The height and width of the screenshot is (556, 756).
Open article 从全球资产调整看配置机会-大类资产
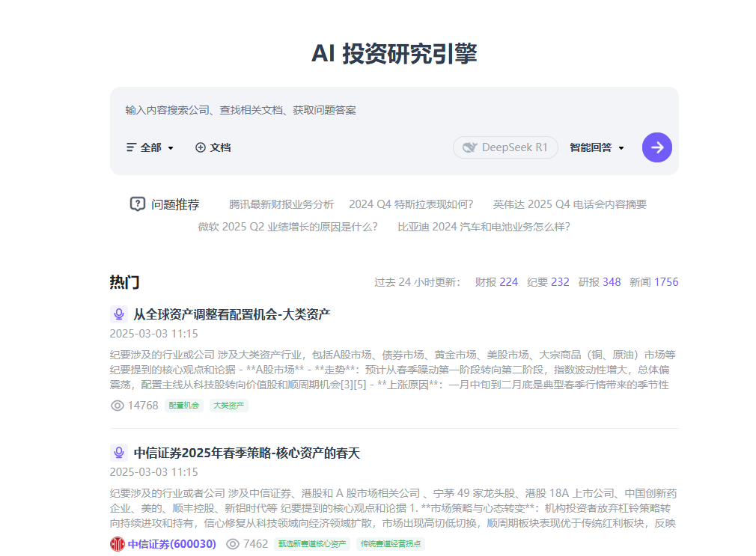(231, 314)
